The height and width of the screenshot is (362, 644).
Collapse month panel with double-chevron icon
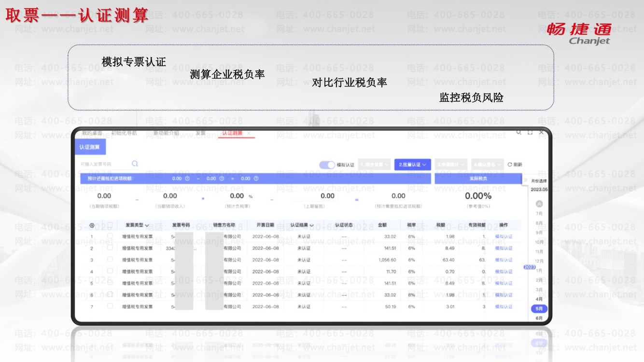click(x=526, y=181)
